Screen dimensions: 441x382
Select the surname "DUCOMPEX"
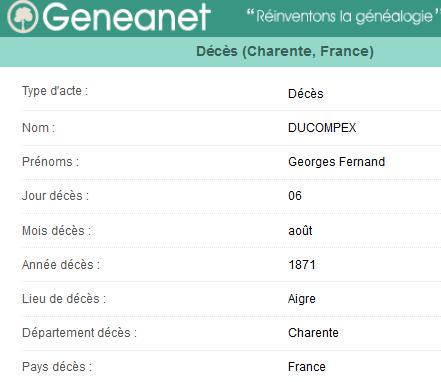322,128
